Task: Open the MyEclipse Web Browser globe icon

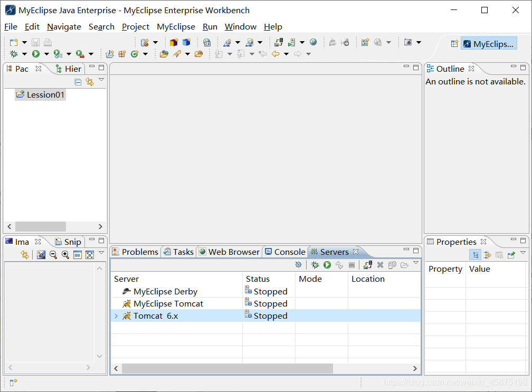Action: pyautogui.click(x=313, y=42)
